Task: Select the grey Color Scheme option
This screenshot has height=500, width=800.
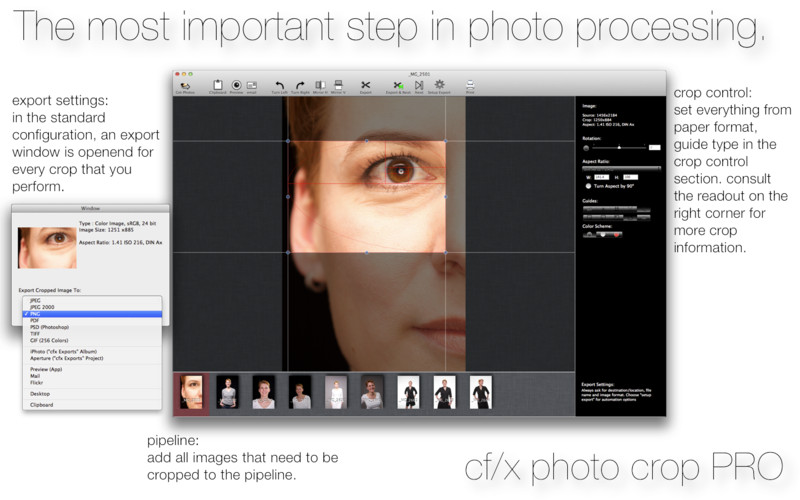Action: (589, 235)
